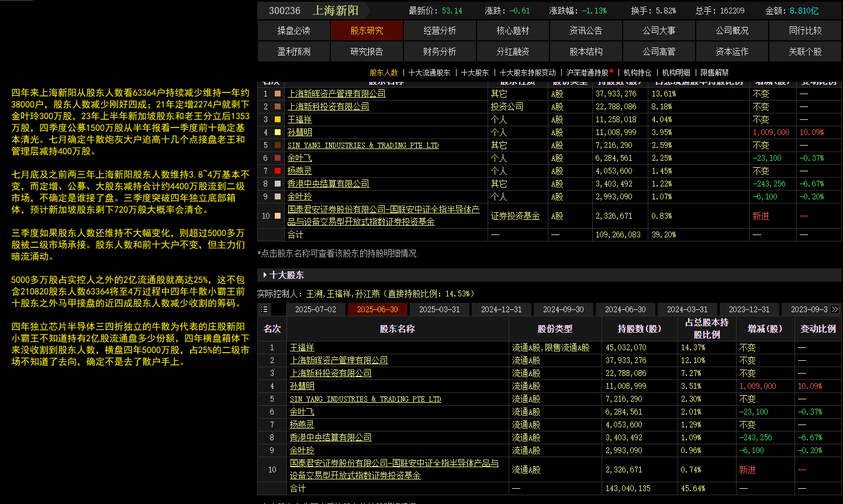Viewport: 843px width, 504px height.
Task: Open the 操盘必读 section
Action: coord(294,30)
